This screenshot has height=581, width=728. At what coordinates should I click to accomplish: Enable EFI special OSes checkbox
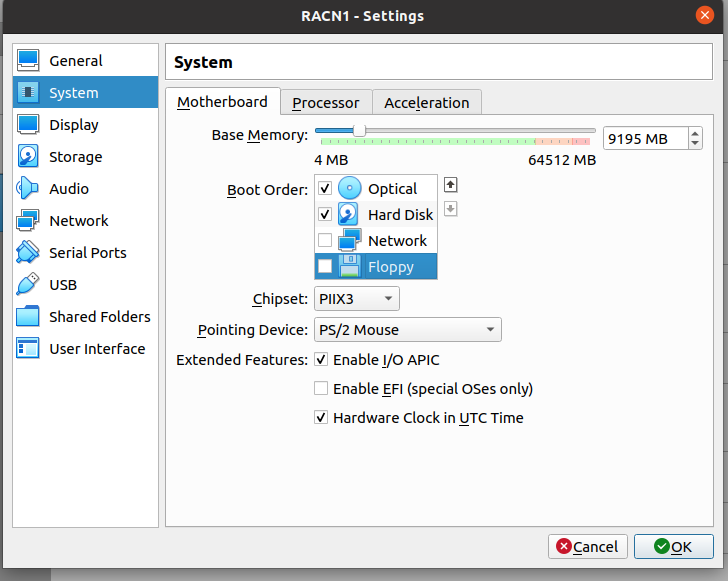(321, 388)
